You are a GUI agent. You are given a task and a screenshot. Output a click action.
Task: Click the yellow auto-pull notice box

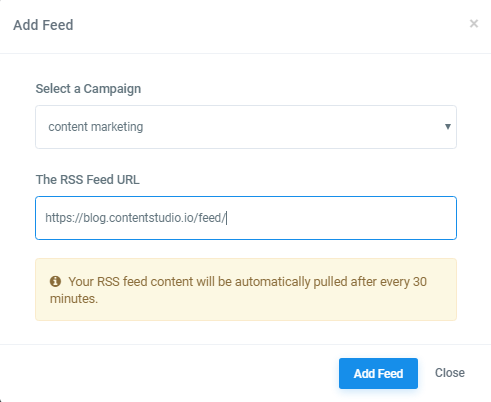246,289
